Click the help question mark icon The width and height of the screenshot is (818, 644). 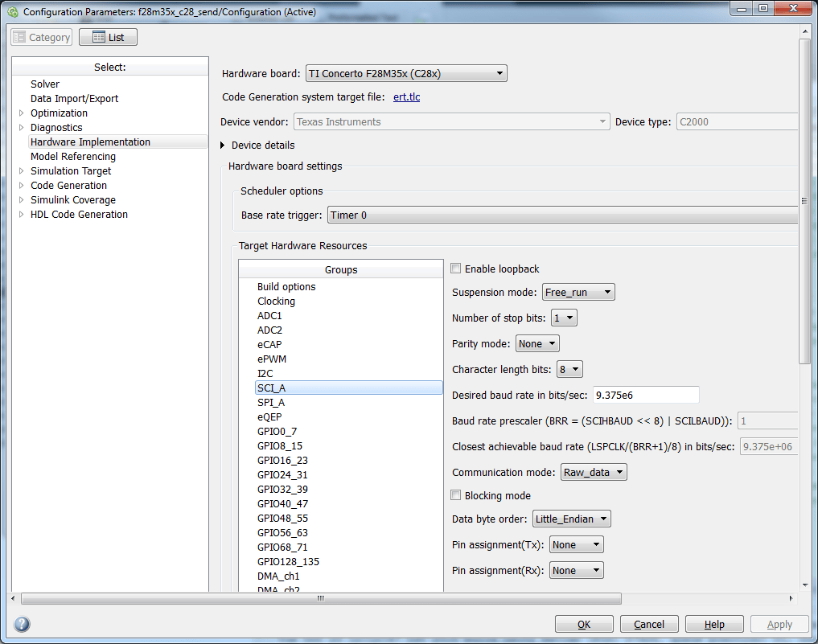[22, 624]
